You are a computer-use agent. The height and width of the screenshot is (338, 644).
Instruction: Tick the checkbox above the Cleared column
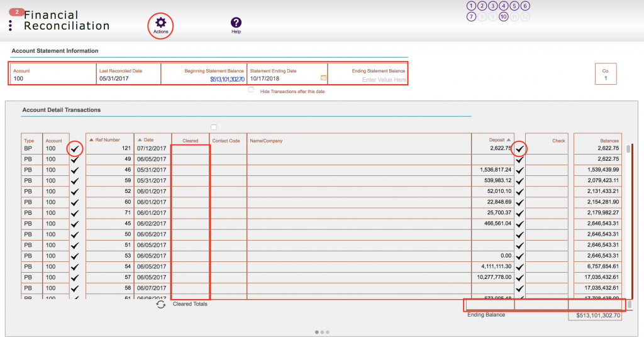click(214, 128)
